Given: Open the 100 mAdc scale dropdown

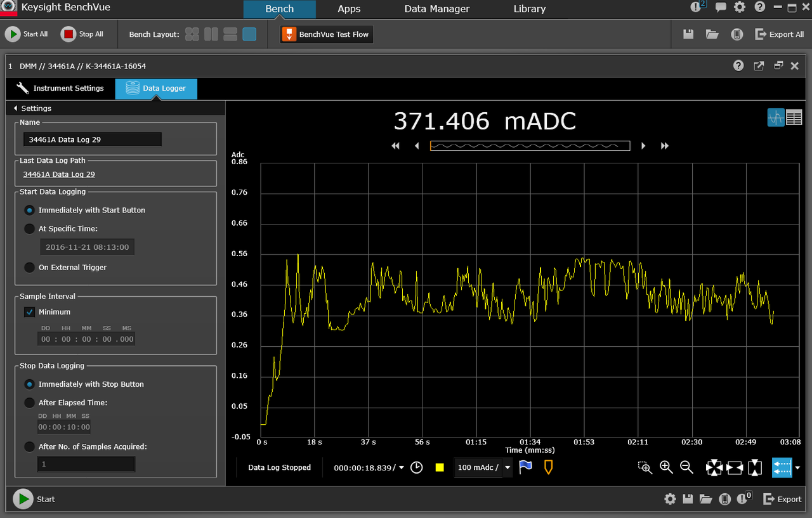Looking at the screenshot, I should click(507, 467).
